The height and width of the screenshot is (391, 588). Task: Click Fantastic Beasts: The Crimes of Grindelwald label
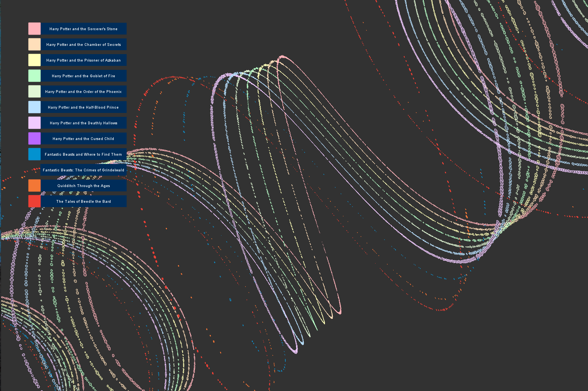(x=83, y=170)
